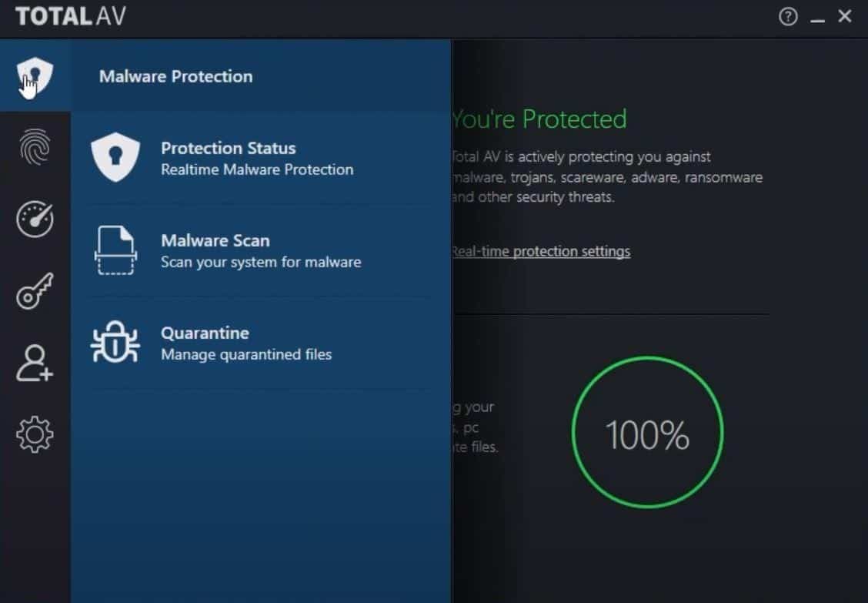Click the 100% circular progress indicator
Screen dimensions: 868x603
tap(647, 433)
